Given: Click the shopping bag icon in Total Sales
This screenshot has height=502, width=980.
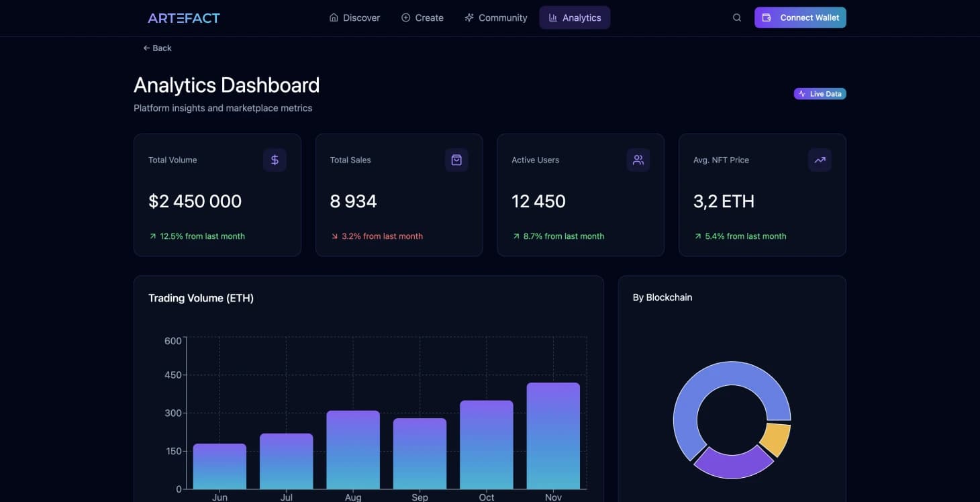Looking at the screenshot, I should tap(456, 160).
